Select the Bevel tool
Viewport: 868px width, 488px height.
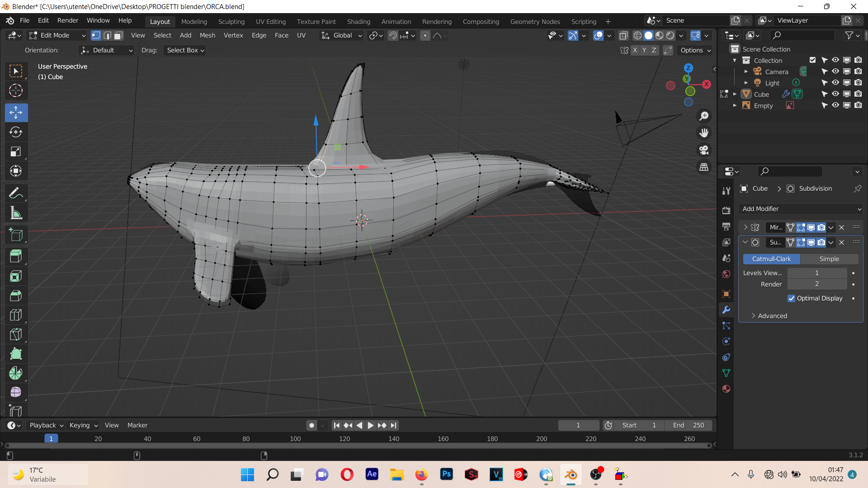click(16, 296)
